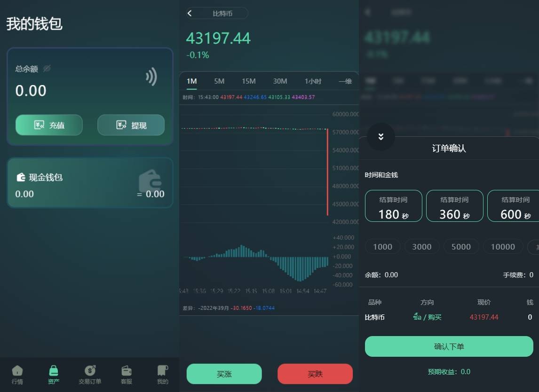Choose the 600 秒 settlement time option
Viewport: 539px width, 392px height.
tap(514, 206)
